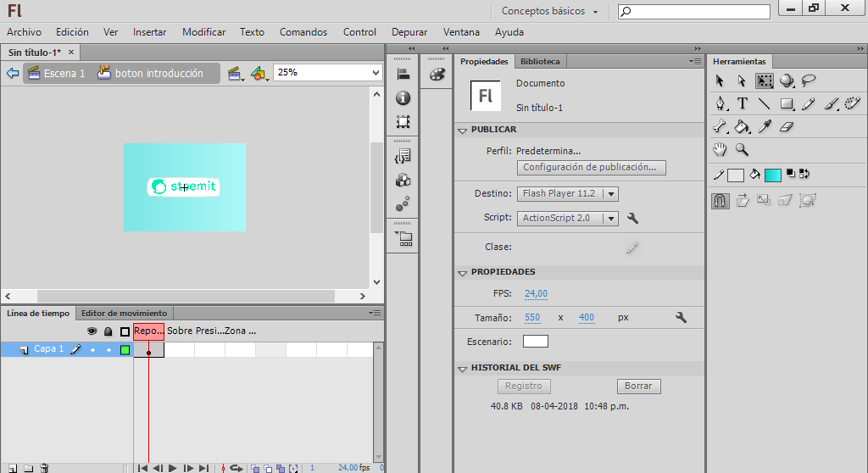Delete layer with the trash icon
Viewport: 868px width, 473px height.
point(45,468)
